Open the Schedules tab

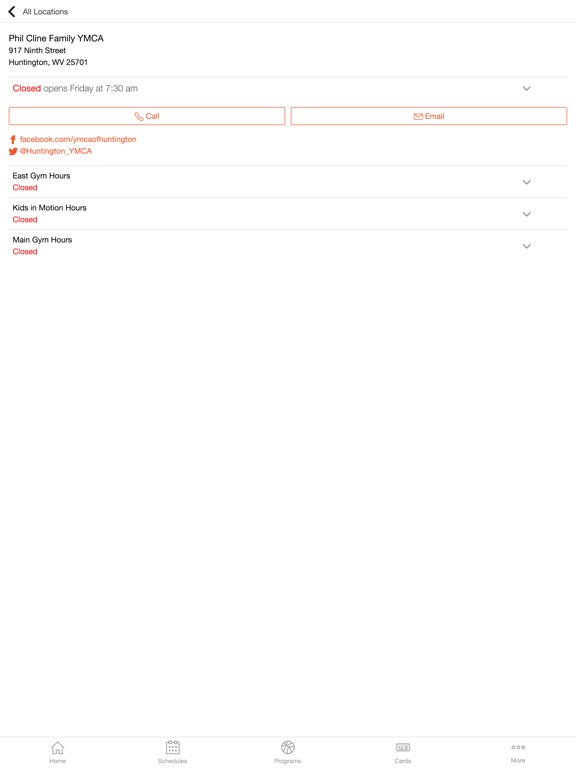pos(172,752)
